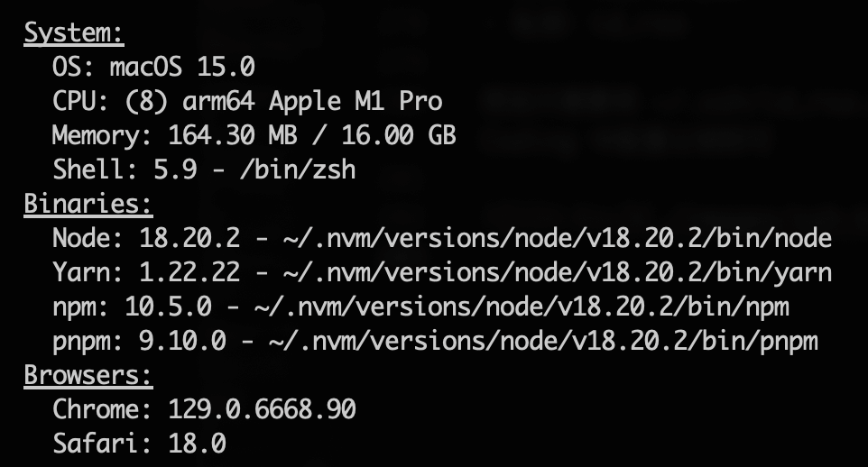
Task: Click the npm 10.5.0 version number
Action: [169, 307]
